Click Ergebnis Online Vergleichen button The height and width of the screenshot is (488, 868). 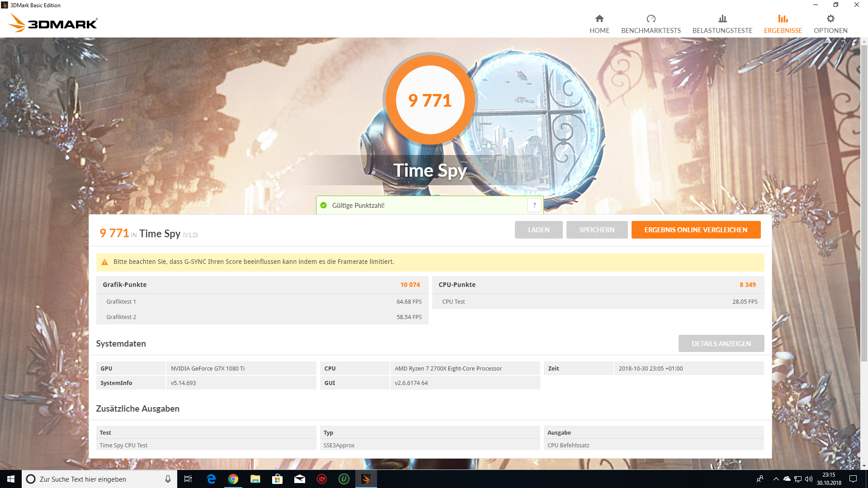696,230
